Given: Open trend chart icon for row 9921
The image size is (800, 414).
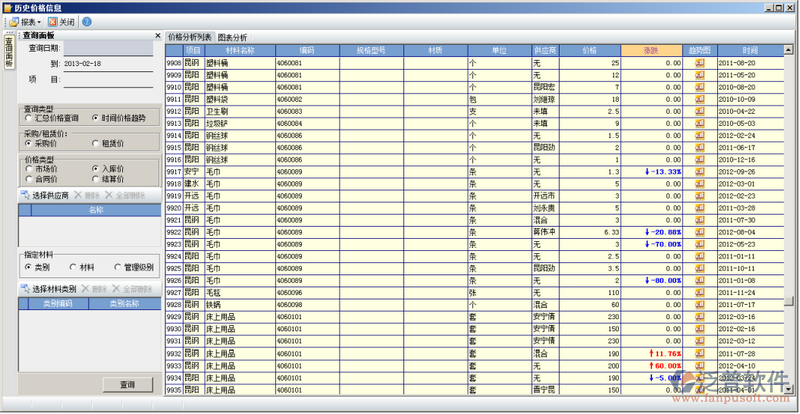Looking at the screenshot, I should [699, 220].
